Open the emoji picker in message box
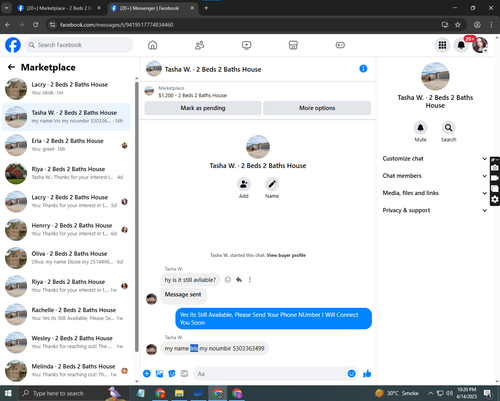The width and height of the screenshot is (500, 401). 351,374
